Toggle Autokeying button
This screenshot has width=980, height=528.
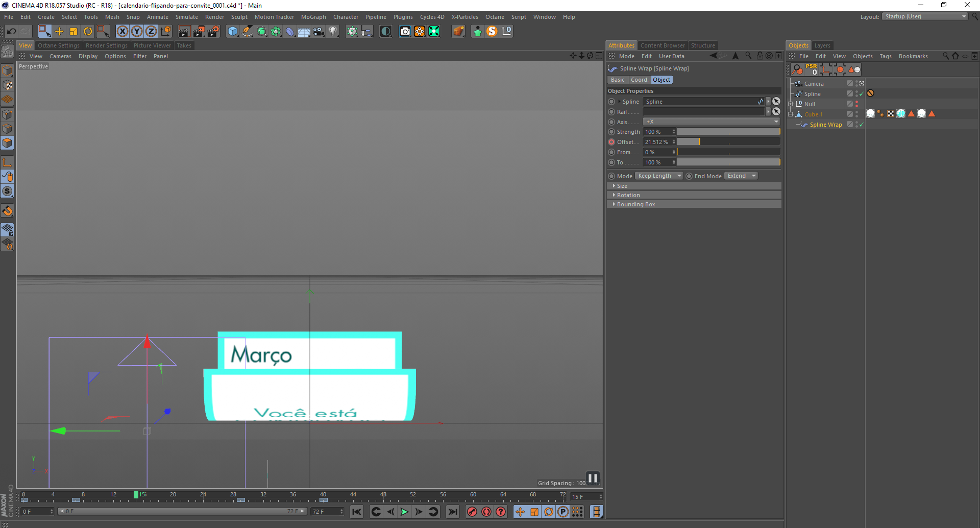coord(486,512)
